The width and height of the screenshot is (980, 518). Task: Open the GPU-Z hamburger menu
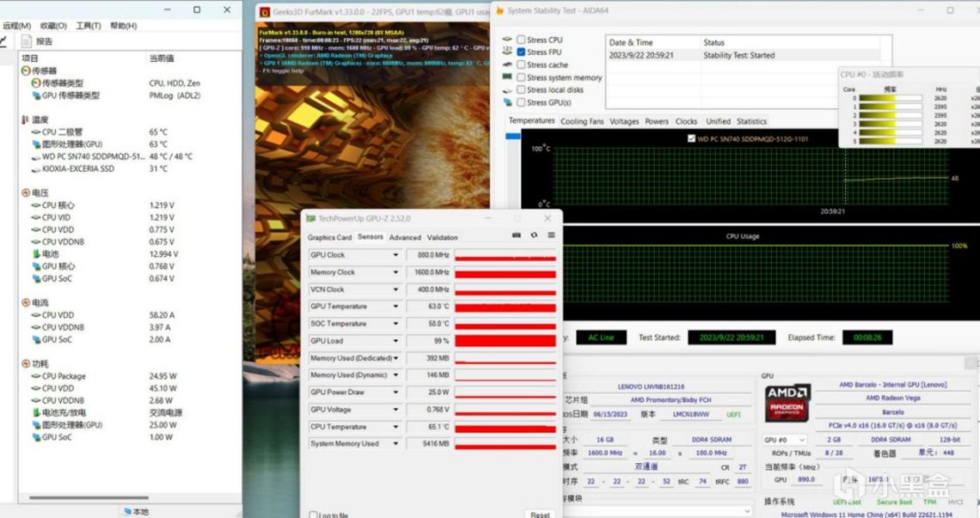point(552,236)
